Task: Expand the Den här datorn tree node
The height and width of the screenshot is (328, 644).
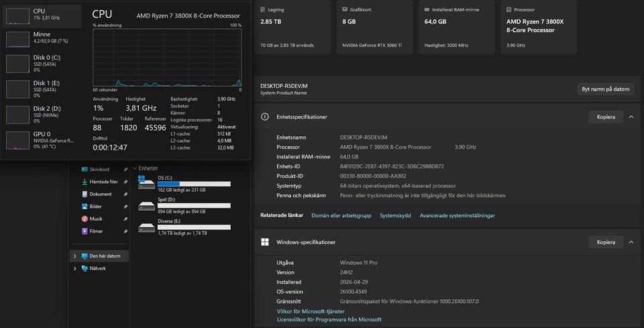Action: click(74, 256)
